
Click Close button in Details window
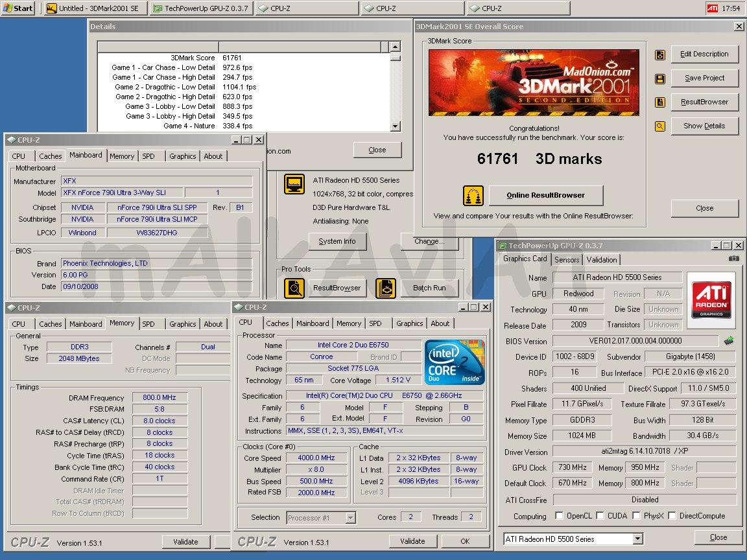point(377,150)
